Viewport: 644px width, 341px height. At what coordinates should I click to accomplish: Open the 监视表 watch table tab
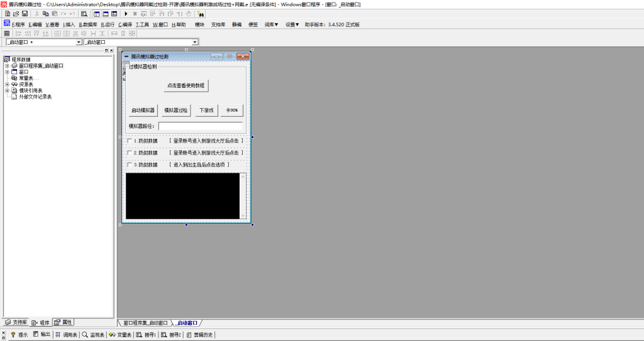point(93,335)
